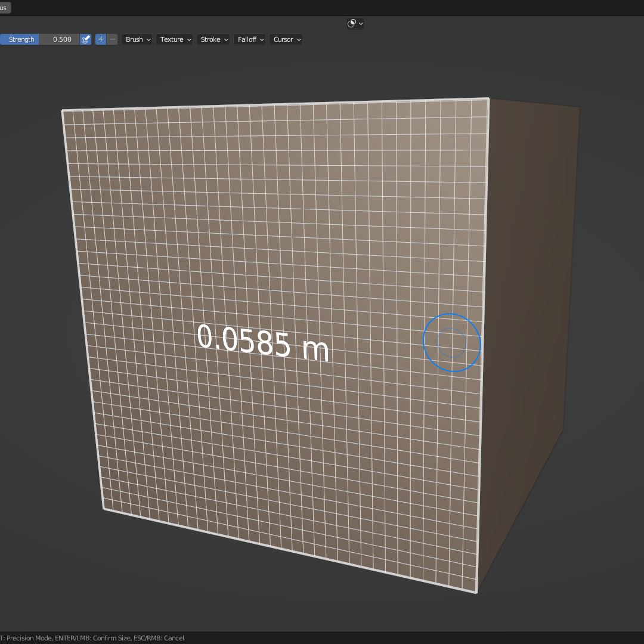
Task: Open the Falloff dropdown
Action: pos(249,39)
